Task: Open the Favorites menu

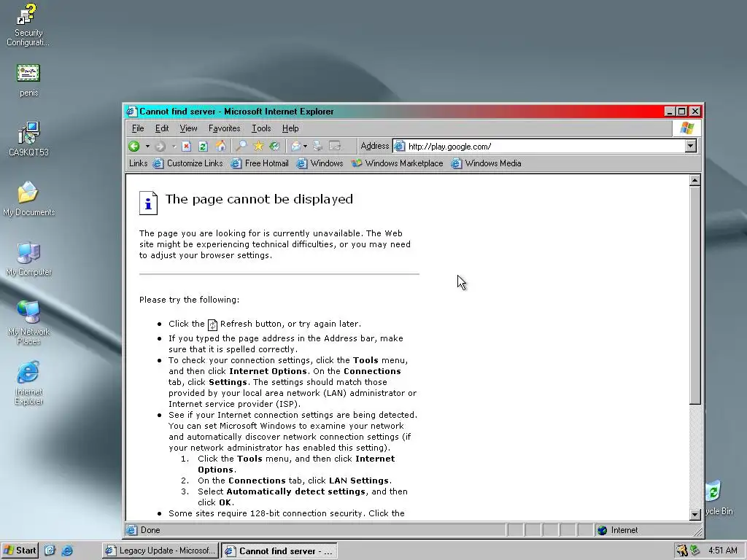Action: [225, 128]
